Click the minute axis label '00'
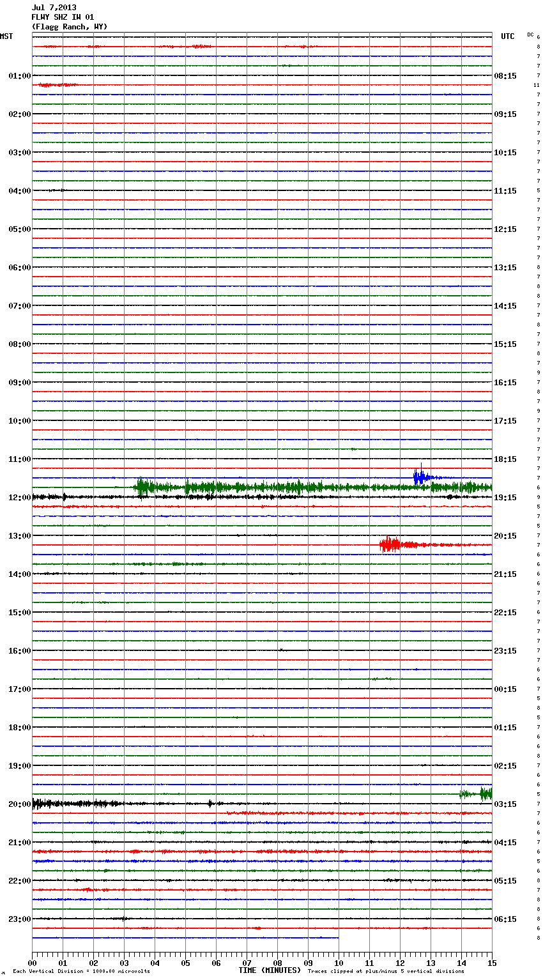This screenshot has height=980, width=543. pyautogui.click(x=32, y=963)
